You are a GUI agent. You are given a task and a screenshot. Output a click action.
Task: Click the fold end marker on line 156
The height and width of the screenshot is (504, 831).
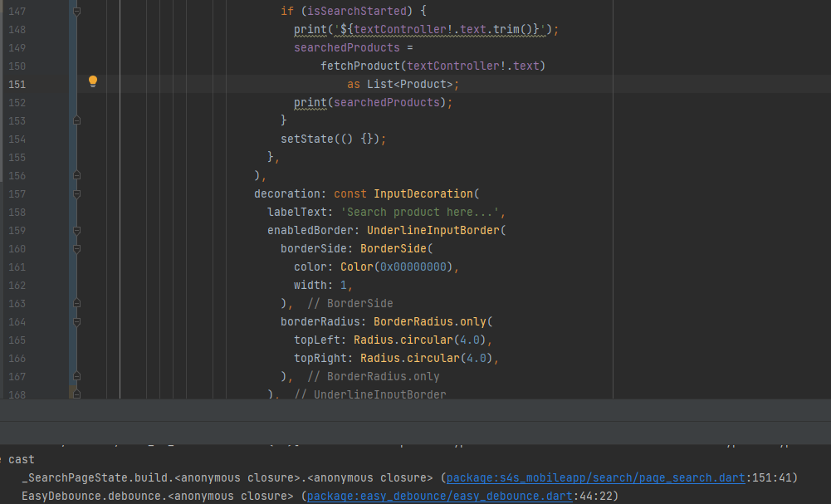[x=77, y=175]
